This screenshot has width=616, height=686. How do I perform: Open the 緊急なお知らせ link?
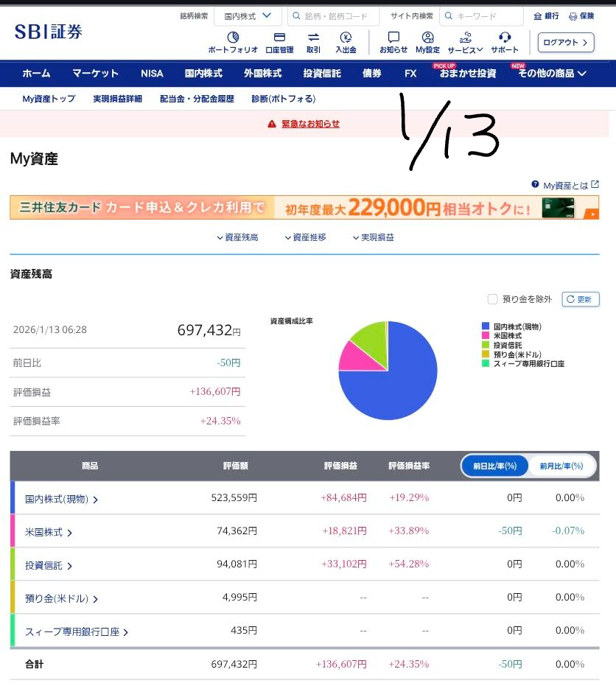[x=310, y=124]
